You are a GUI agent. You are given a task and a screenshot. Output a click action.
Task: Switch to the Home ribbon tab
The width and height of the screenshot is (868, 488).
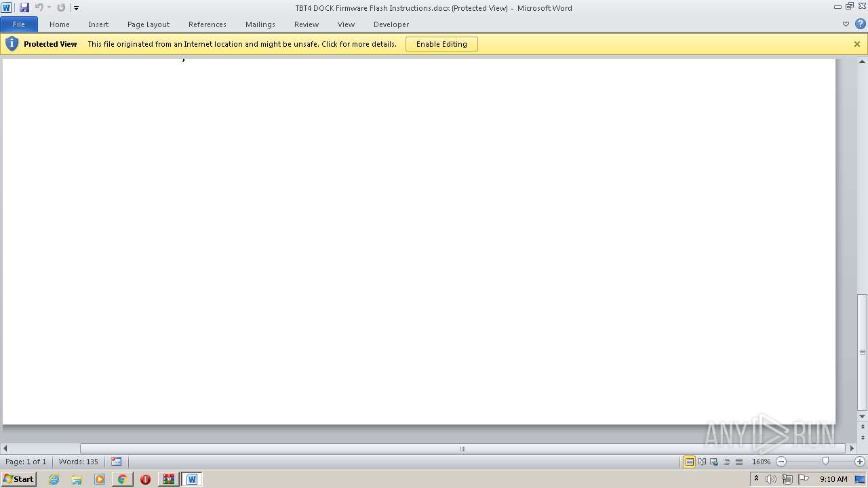pos(60,24)
